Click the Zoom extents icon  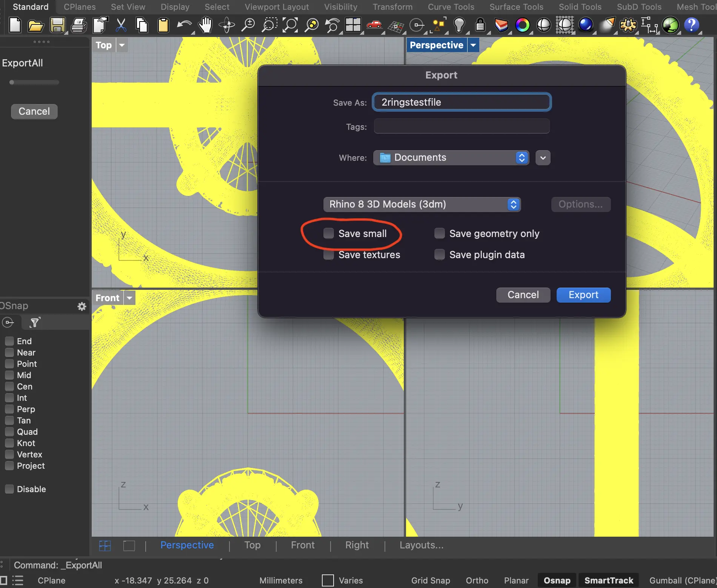click(x=291, y=25)
